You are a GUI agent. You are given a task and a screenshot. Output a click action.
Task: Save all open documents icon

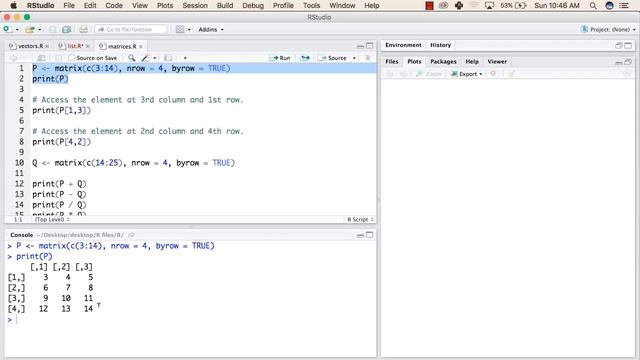pyautogui.click(x=67, y=29)
